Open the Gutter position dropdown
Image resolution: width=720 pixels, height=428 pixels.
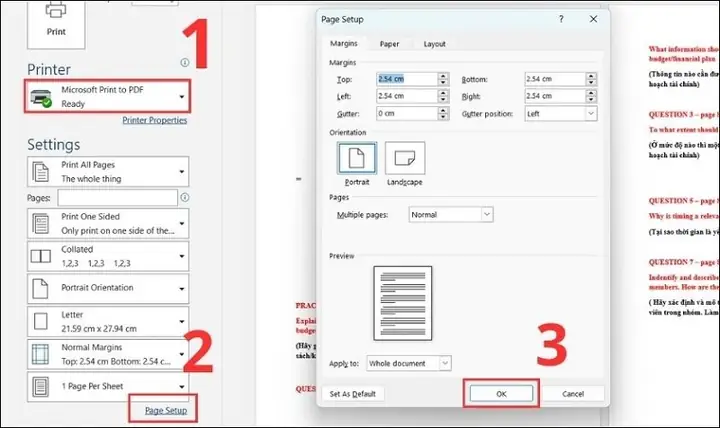(x=561, y=113)
